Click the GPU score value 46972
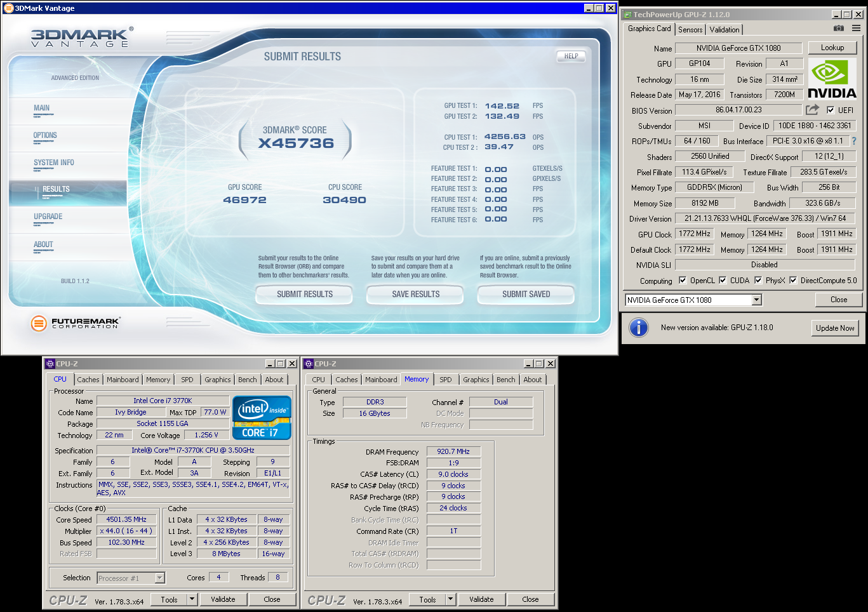The image size is (868, 612). 244,200
